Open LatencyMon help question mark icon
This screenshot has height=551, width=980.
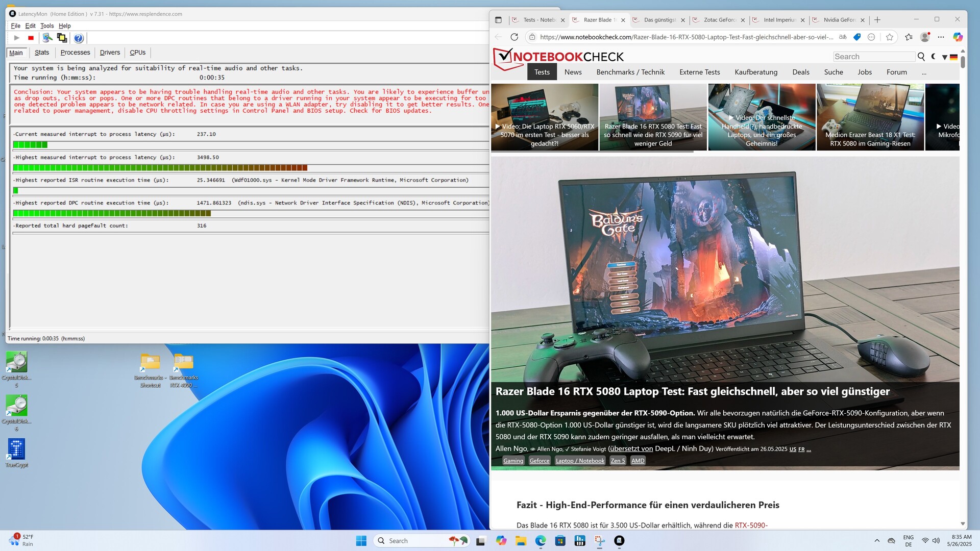click(79, 38)
